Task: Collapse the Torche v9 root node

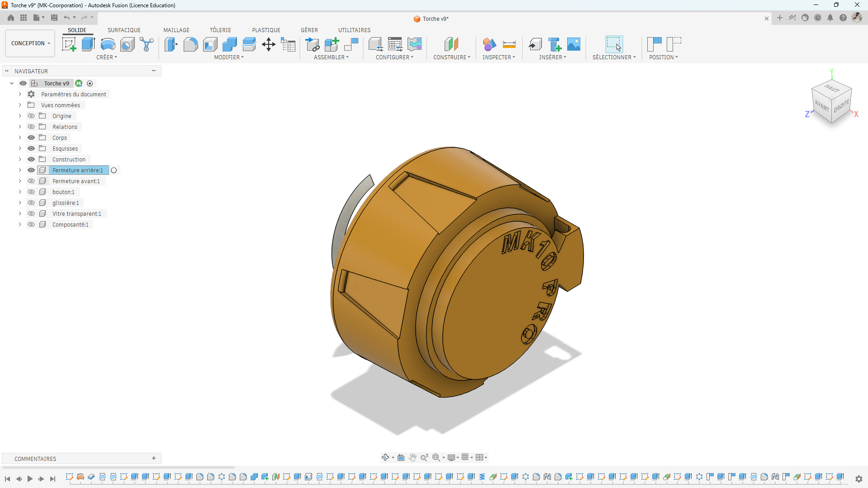Action: coord(12,83)
